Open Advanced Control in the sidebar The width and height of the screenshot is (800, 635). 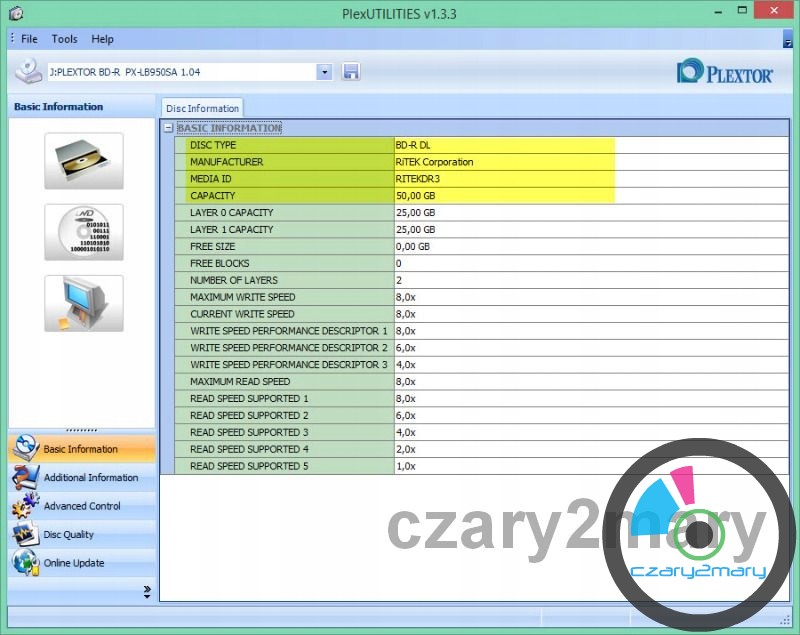(x=82, y=506)
